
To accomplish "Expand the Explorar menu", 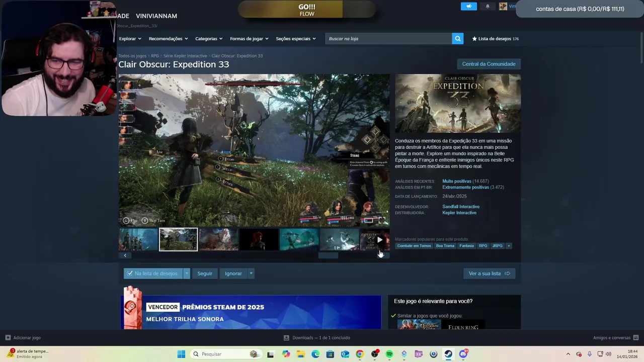I will coord(130,39).
